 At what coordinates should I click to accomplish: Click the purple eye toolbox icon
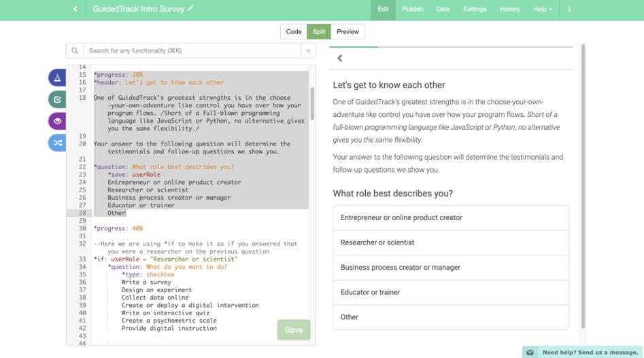pos(57,121)
